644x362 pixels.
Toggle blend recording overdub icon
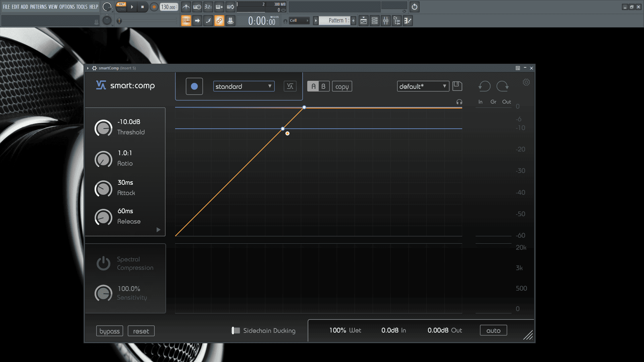coord(219,7)
